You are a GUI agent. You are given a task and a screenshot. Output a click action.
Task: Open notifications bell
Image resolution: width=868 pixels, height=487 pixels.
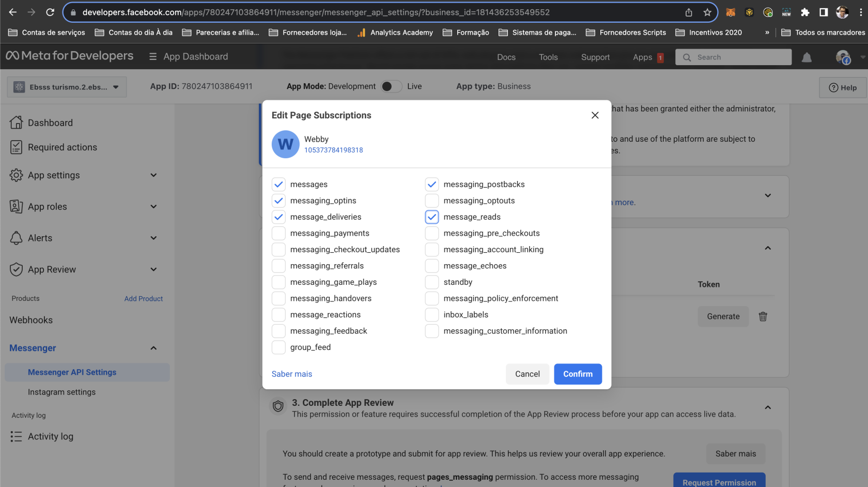(x=807, y=57)
